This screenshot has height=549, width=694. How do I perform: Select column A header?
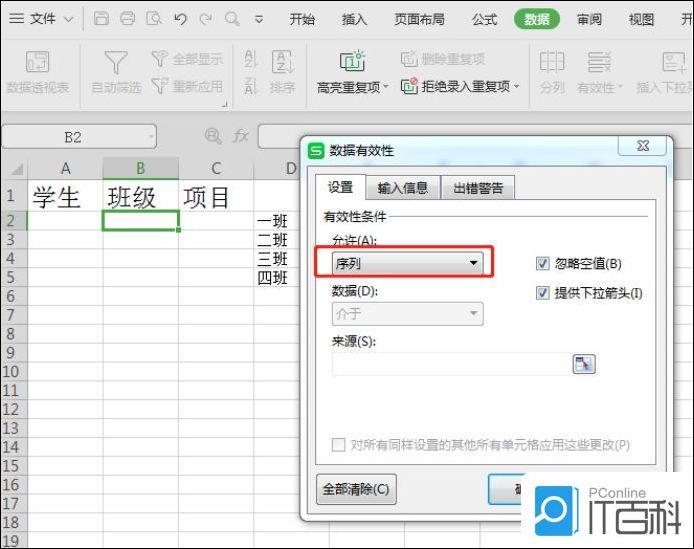point(66,168)
